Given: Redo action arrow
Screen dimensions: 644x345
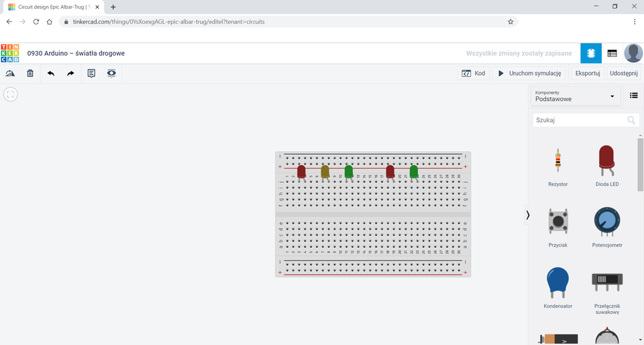Looking at the screenshot, I should click(70, 74).
